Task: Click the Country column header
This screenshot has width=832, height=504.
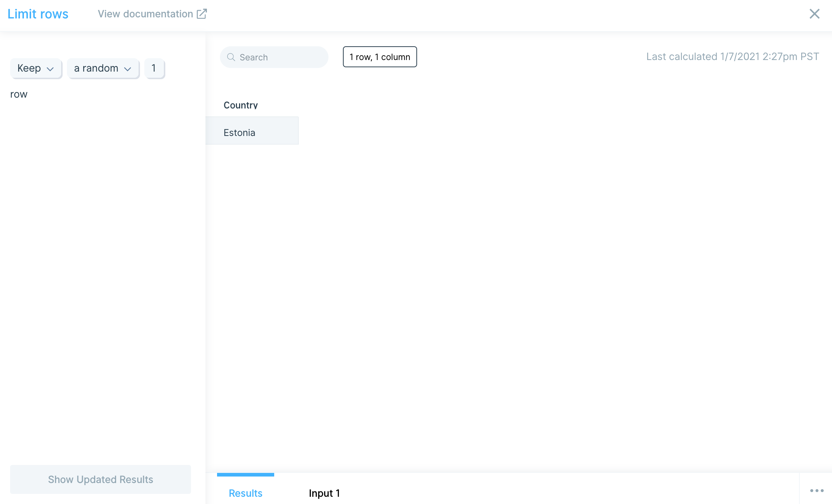Action: [241, 105]
